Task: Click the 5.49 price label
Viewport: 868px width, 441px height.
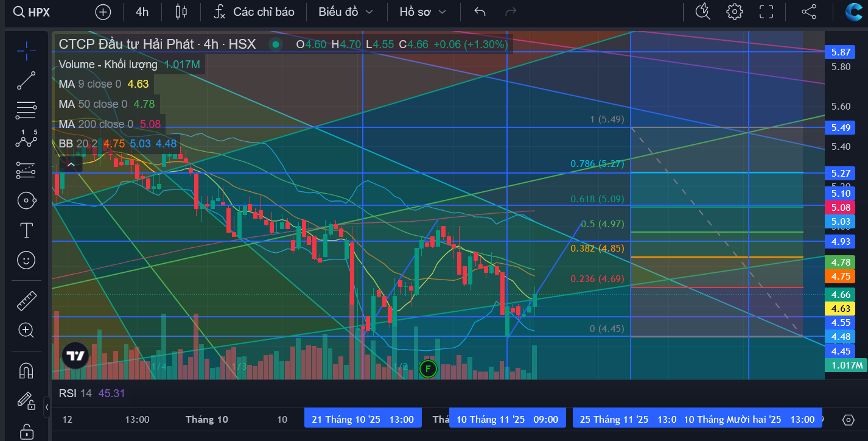Action: pos(840,127)
